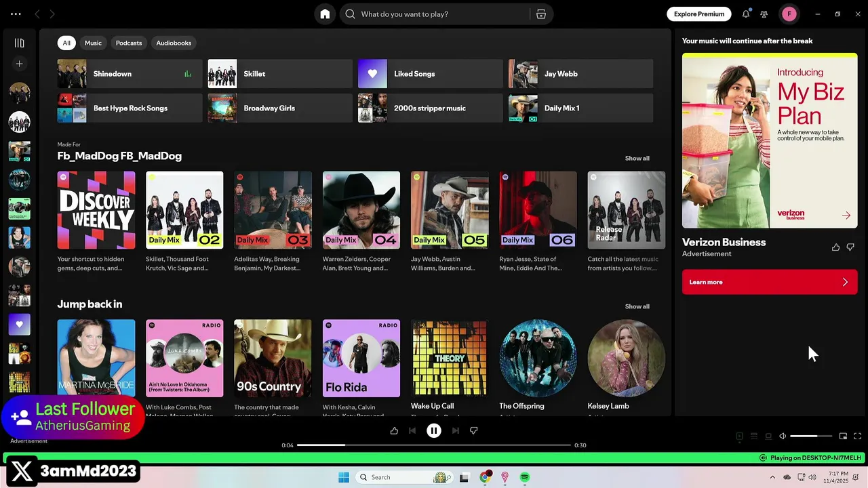Show all Made For playlists

(x=637, y=158)
